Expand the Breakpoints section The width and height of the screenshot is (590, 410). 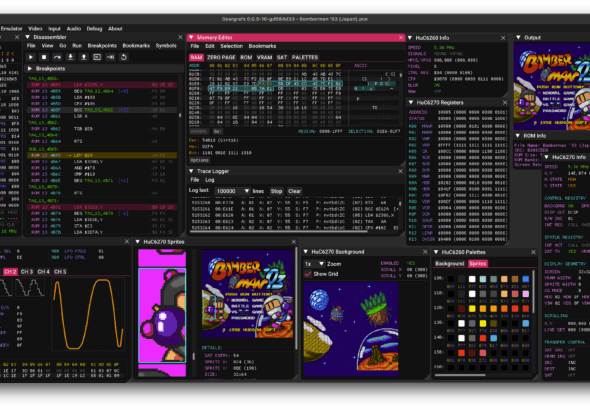pyautogui.click(x=30, y=68)
